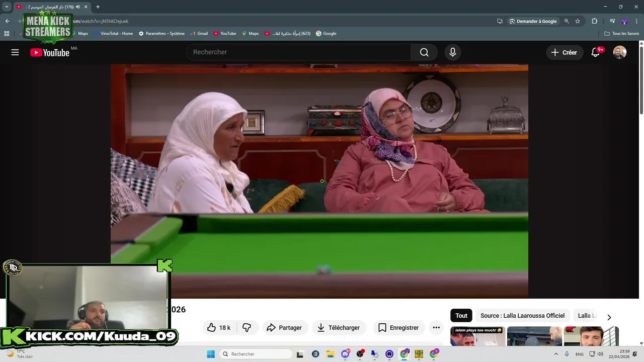The height and width of the screenshot is (362, 644).
Task: Like the video with 18 k
Action: 219,328
